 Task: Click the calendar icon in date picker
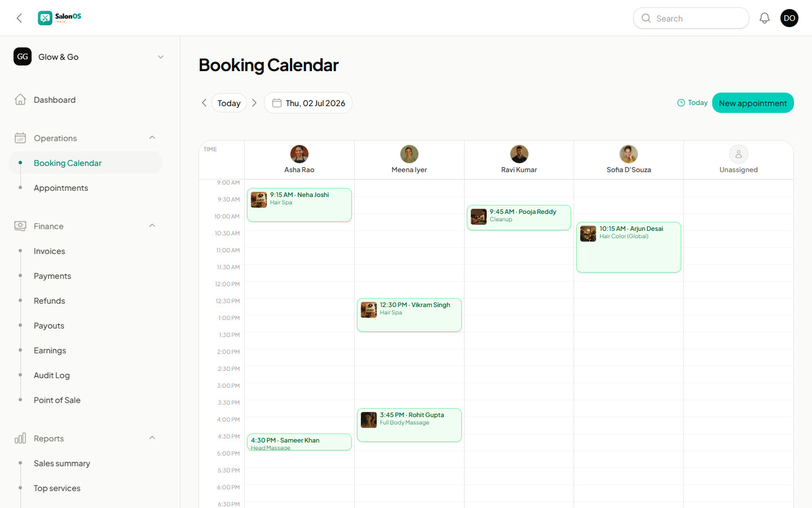[277, 103]
